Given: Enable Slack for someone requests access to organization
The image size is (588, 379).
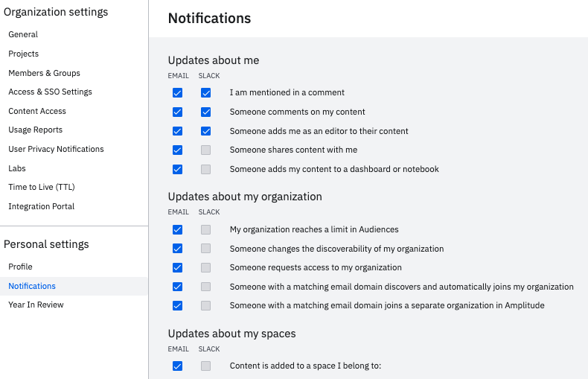Looking at the screenshot, I should point(206,267).
